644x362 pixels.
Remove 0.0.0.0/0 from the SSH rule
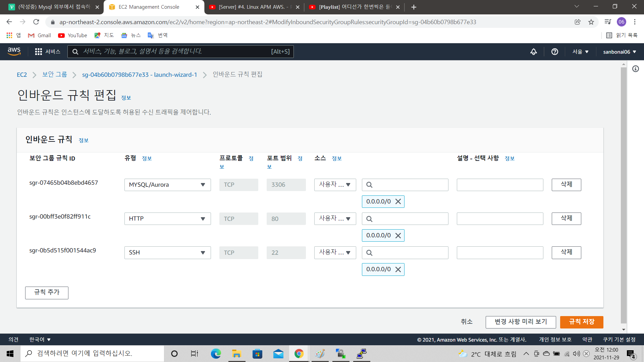[x=398, y=269]
